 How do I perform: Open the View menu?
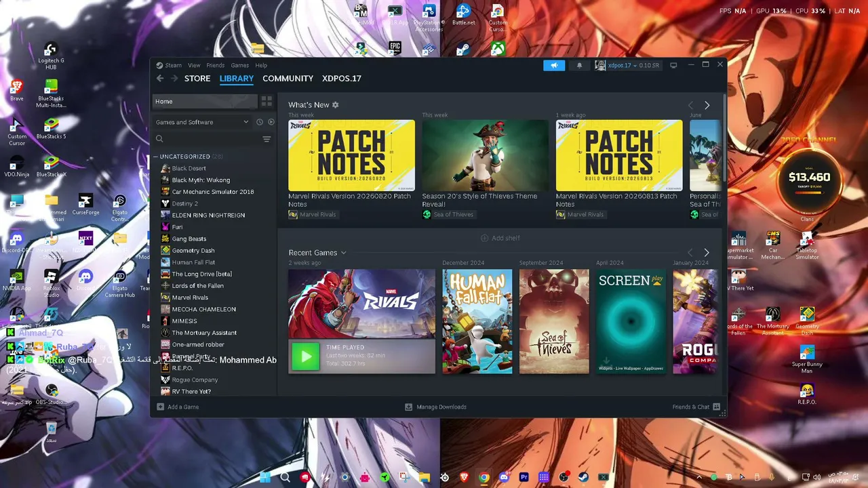(x=194, y=65)
